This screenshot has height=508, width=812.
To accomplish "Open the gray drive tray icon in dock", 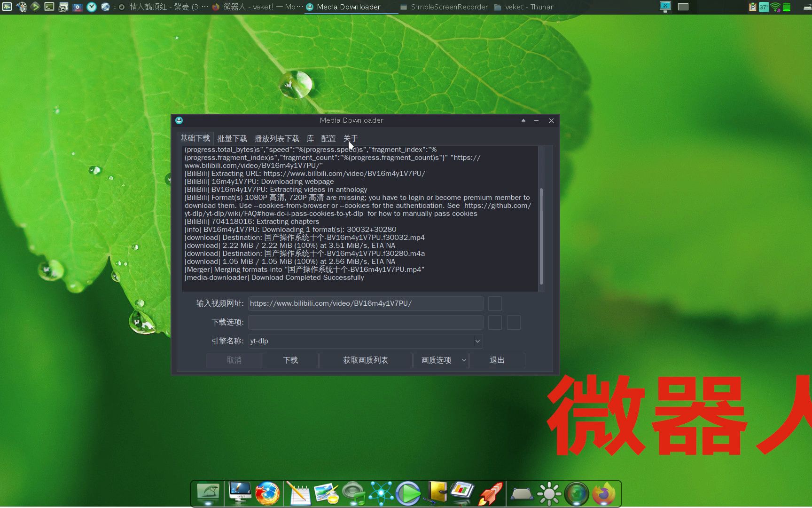I will (522, 494).
